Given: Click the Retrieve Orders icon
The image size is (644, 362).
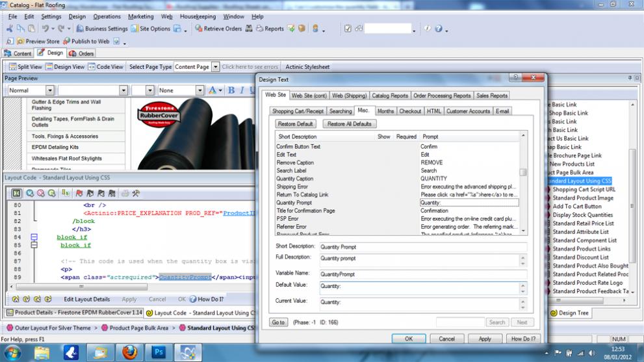Looking at the screenshot, I should pyautogui.click(x=198, y=29).
